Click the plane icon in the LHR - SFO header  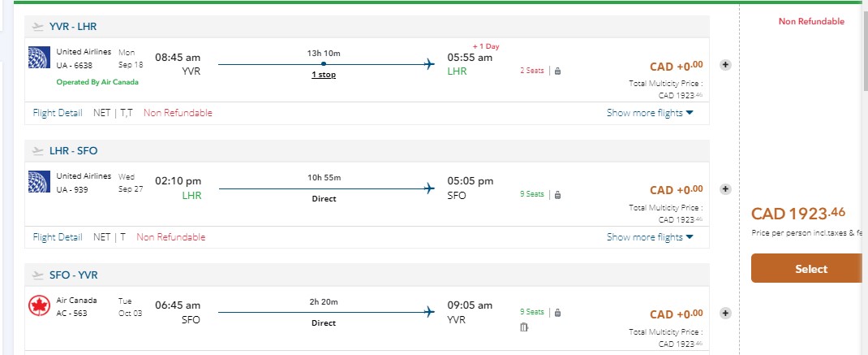[38, 151]
